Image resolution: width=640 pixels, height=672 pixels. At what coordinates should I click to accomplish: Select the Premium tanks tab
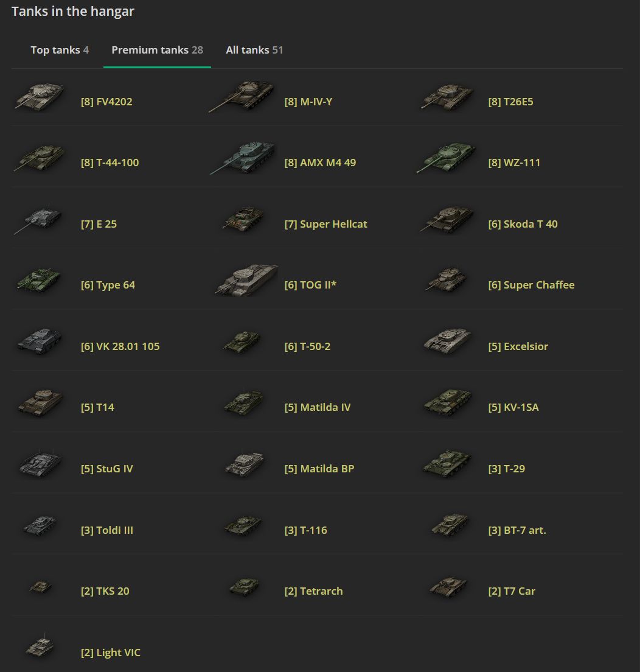point(157,50)
